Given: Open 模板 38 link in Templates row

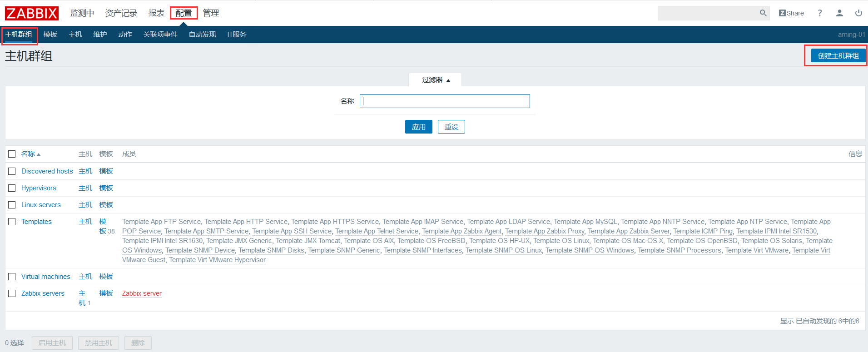Looking at the screenshot, I should point(107,226).
